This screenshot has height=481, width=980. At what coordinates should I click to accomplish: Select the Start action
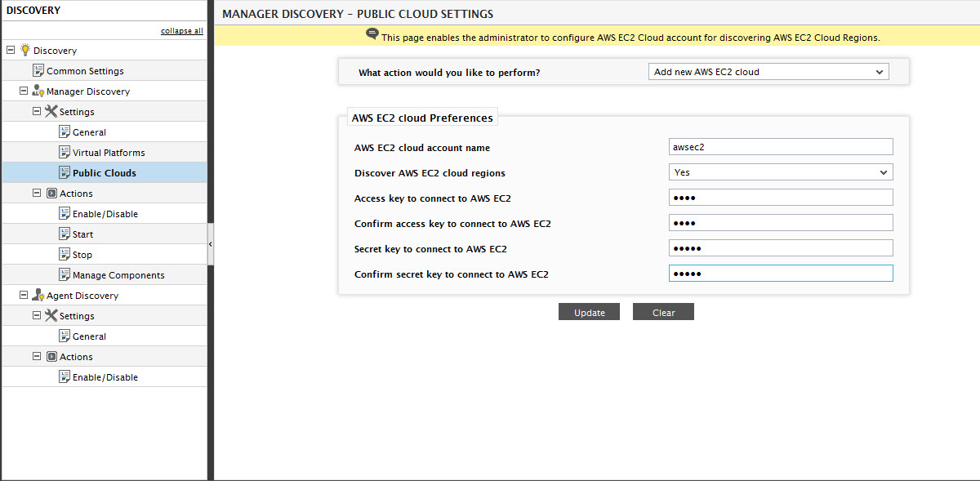[82, 234]
